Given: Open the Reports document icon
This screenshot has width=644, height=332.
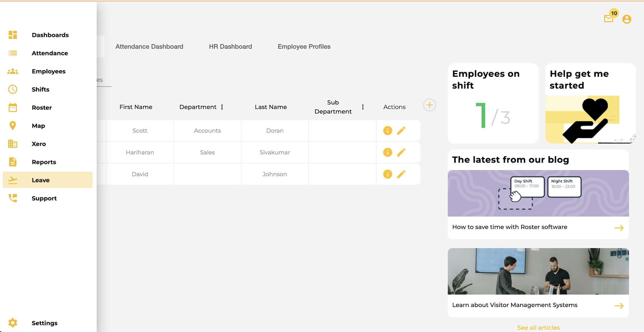Looking at the screenshot, I should [13, 162].
